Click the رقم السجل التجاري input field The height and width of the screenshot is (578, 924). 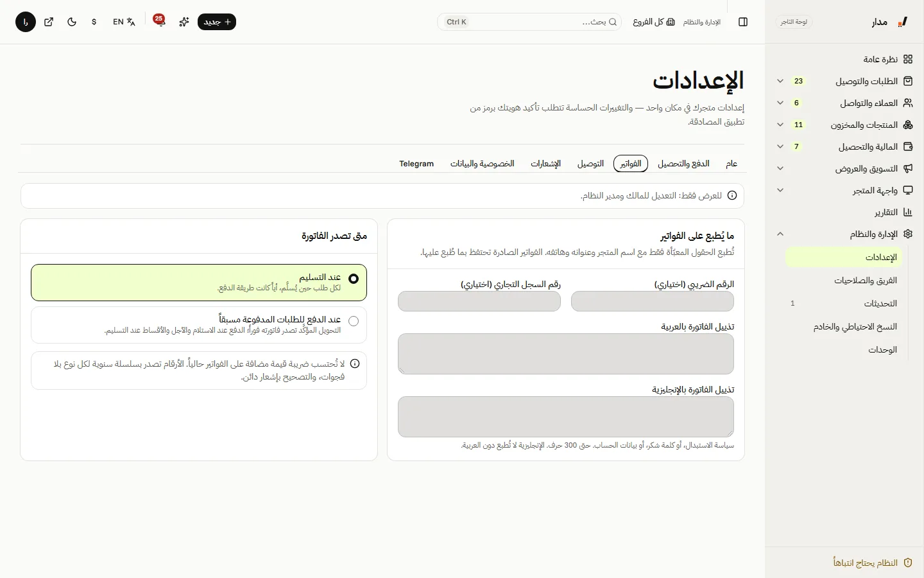click(x=479, y=301)
